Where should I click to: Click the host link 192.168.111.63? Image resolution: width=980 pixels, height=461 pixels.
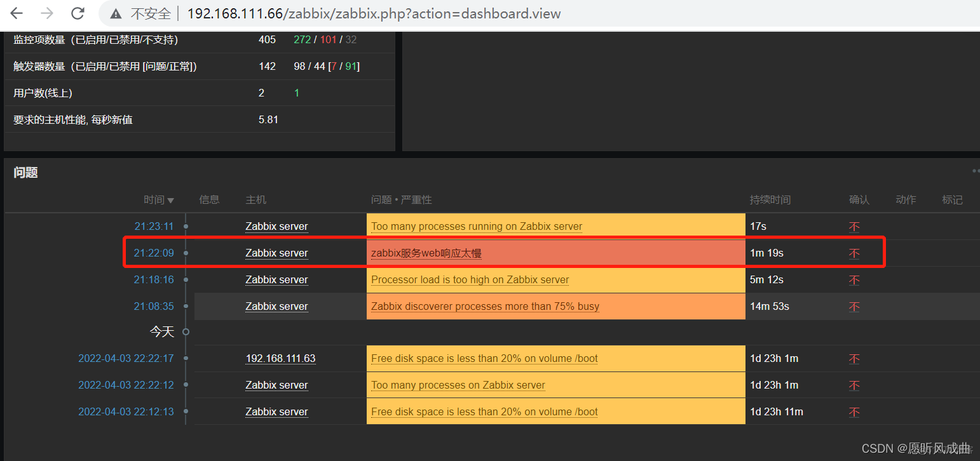280,358
